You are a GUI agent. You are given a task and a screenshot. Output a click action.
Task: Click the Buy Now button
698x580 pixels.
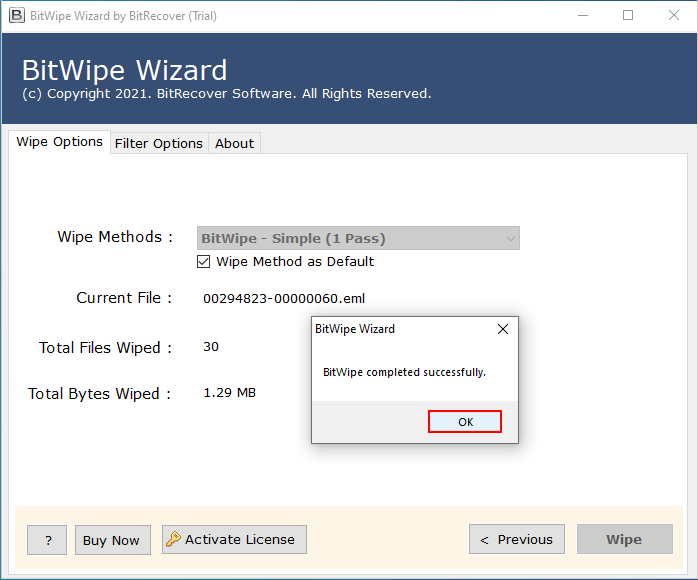coord(111,540)
